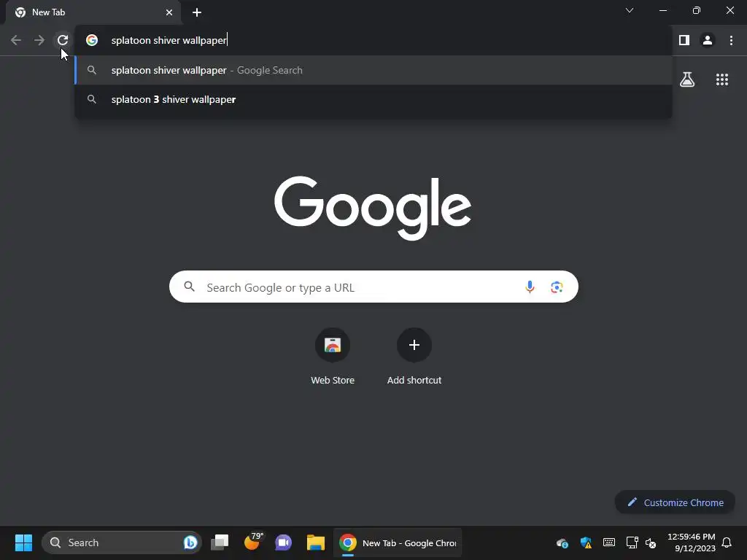The width and height of the screenshot is (747, 560).
Task: Go back using the back arrow
Action: point(16,40)
